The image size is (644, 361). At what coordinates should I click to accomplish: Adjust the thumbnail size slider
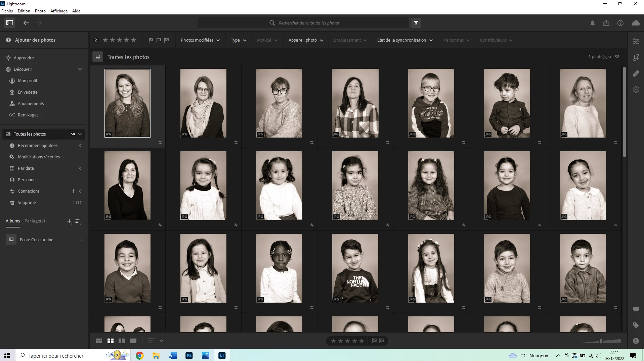pyautogui.click(x=601, y=341)
